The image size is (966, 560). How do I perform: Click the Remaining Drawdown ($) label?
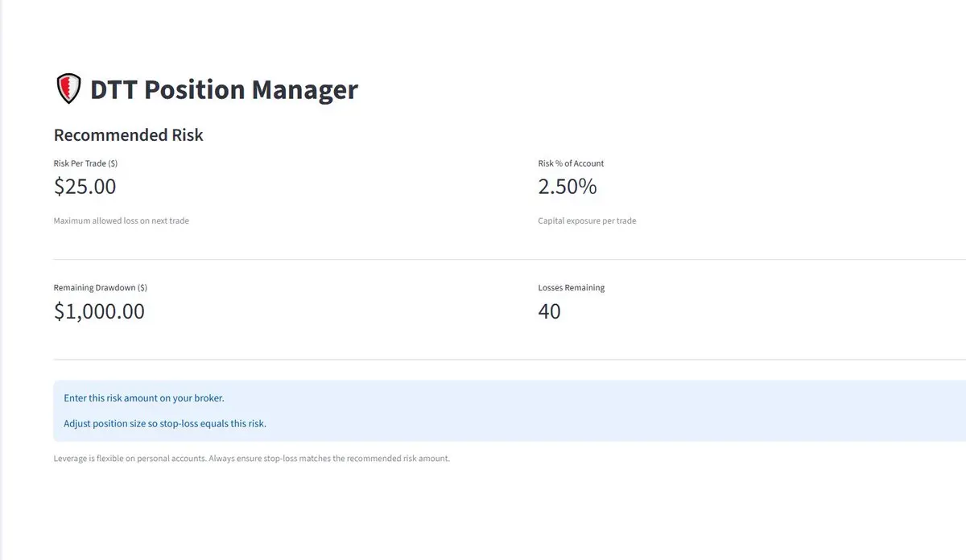click(x=100, y=287)
